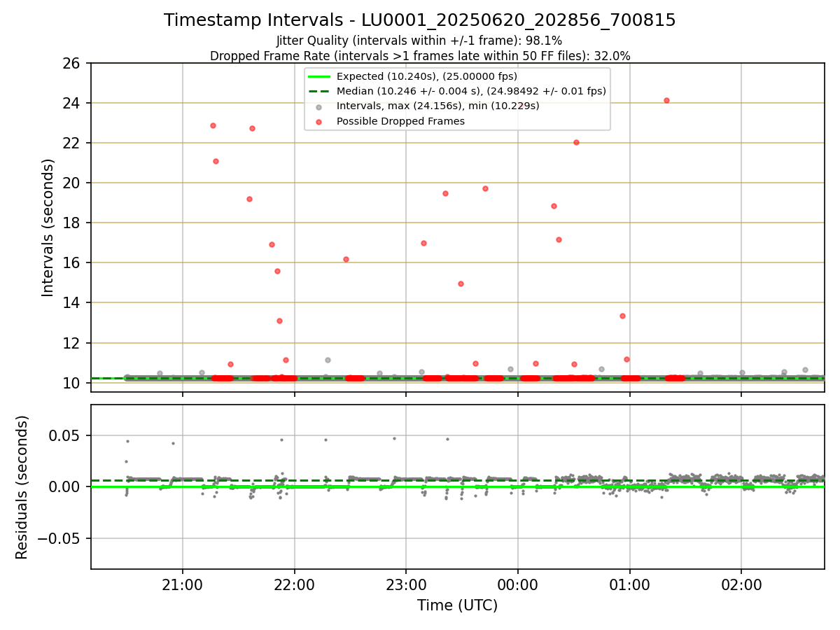Image resolution: width=840 pixels, height=630 pixels.
Task: Click legend entry 'Expected (10.240s), (25.00000 fps)'
Action: coord(426,76)
